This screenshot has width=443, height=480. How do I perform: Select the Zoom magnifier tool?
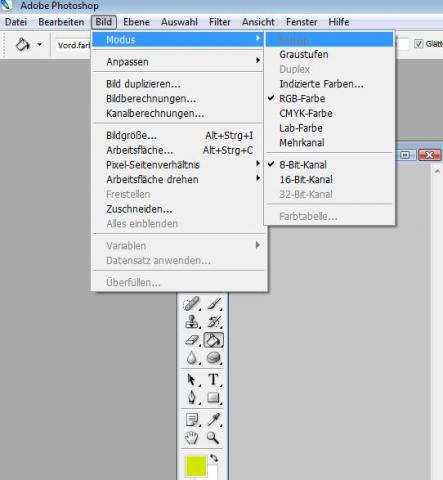tap(213, 437)
